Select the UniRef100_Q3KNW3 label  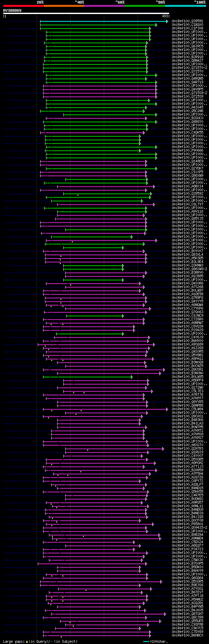point(187,266)
